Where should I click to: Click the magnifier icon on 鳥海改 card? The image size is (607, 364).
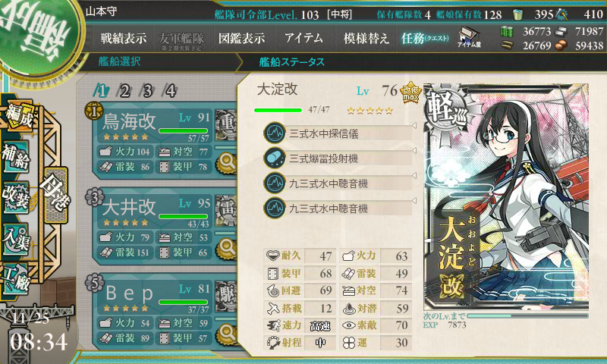coord(227,162)
